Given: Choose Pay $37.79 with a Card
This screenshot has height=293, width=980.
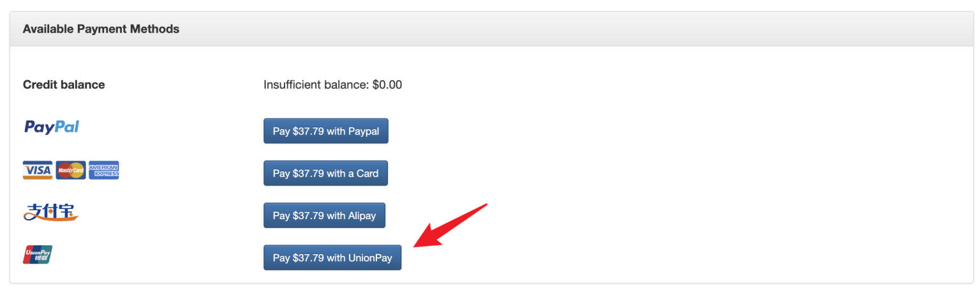Looking at the screenshot, I should 325,173.
